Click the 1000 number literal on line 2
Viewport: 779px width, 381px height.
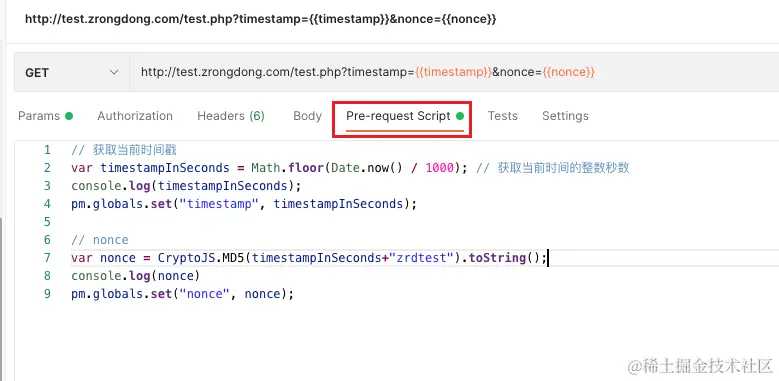[x=439, y=168]
